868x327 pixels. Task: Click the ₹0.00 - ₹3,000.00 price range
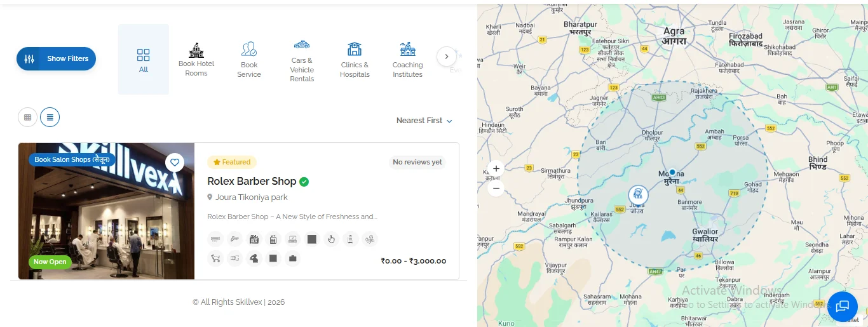[414, 261]
